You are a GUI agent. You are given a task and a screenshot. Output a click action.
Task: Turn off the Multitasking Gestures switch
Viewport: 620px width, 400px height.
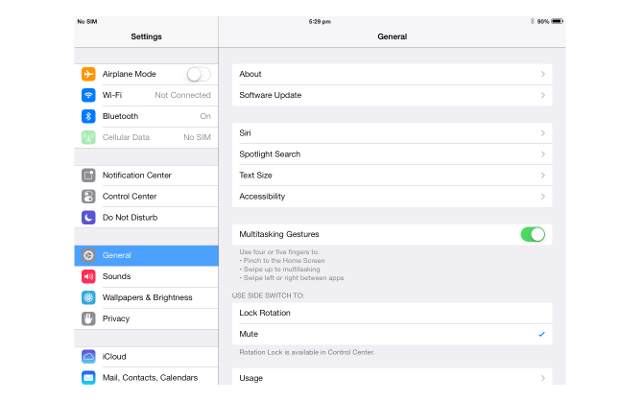[533, 234]
